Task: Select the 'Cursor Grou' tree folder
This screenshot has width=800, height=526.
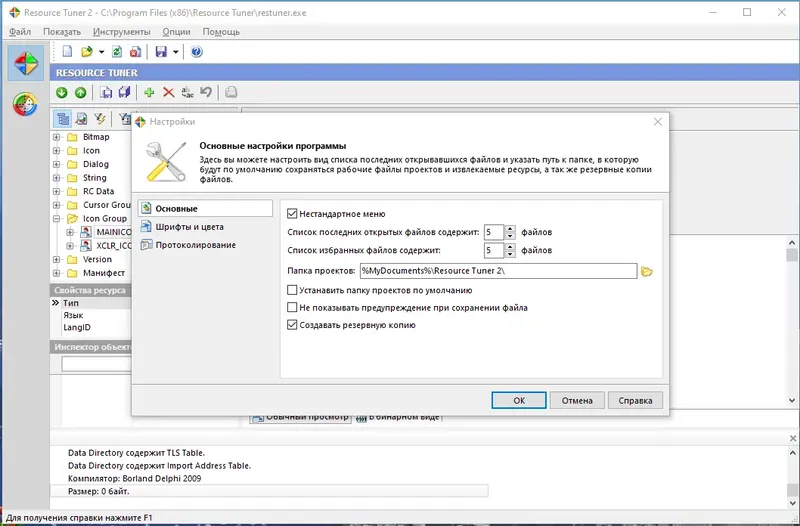Action: [107, 205]
